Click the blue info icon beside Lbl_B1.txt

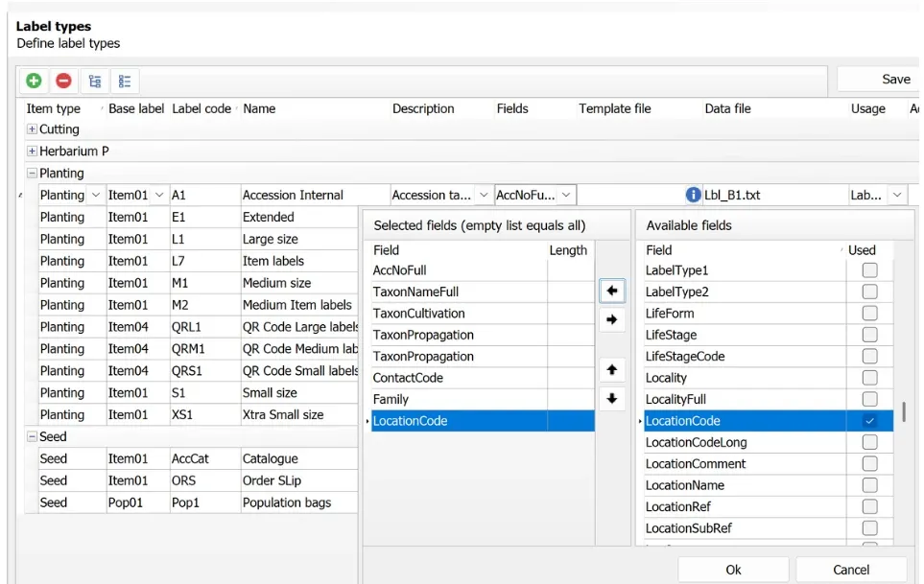pyautogui.click(x=694, y=195)
